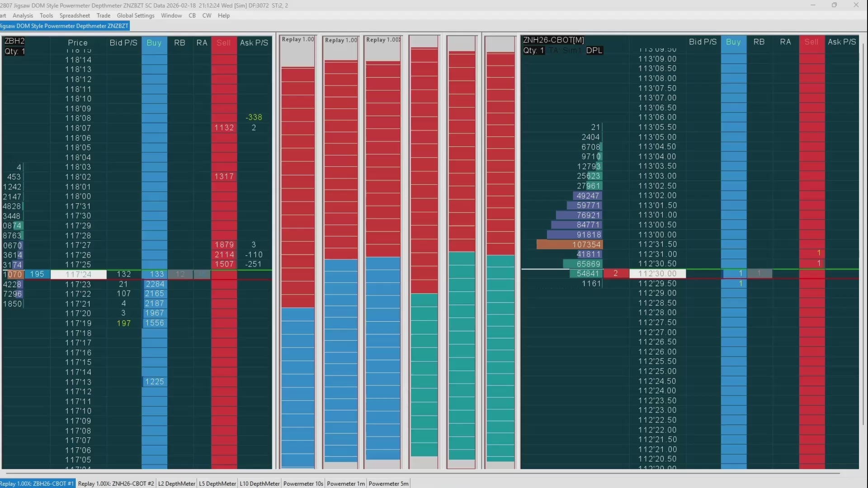This screenshot has width=868, height=488.
Task: Click price row 117'09 in ZBH2 DOM
Action: coord(78,421)
